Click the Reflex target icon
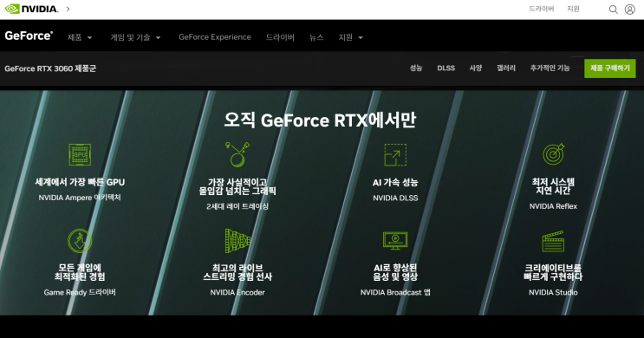Screen dimensions: 644x338 pyautogui.click(x=553, y=154)
